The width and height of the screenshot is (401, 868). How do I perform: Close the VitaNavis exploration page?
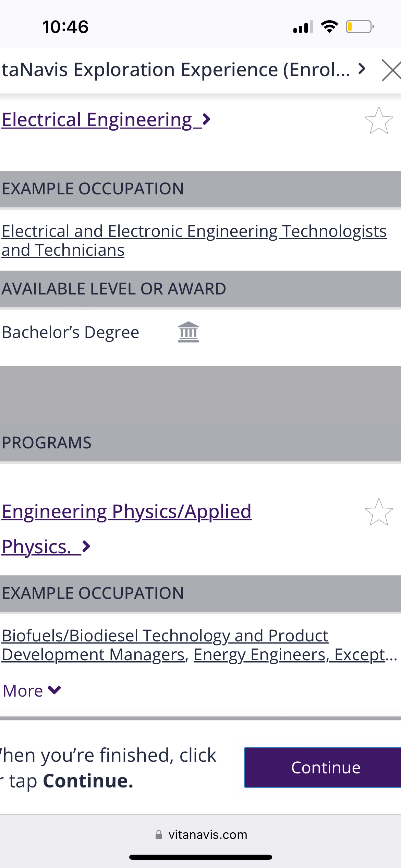391,70
